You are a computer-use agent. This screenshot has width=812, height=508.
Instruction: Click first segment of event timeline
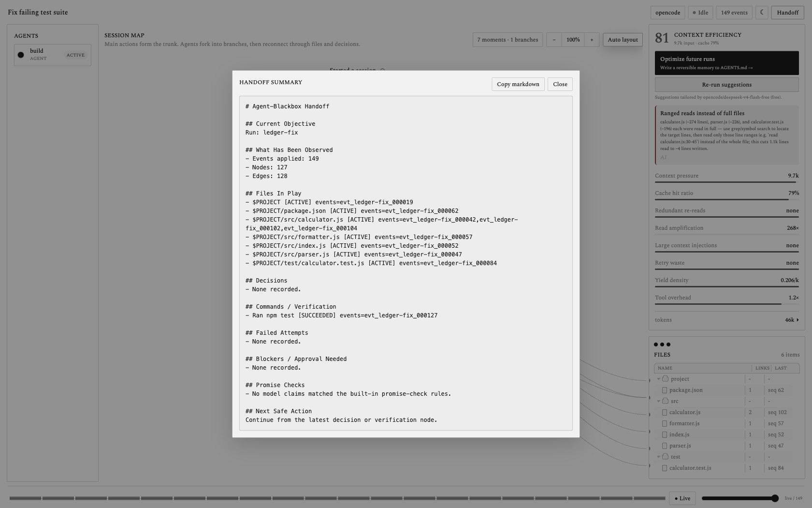(x=25, y=498)
